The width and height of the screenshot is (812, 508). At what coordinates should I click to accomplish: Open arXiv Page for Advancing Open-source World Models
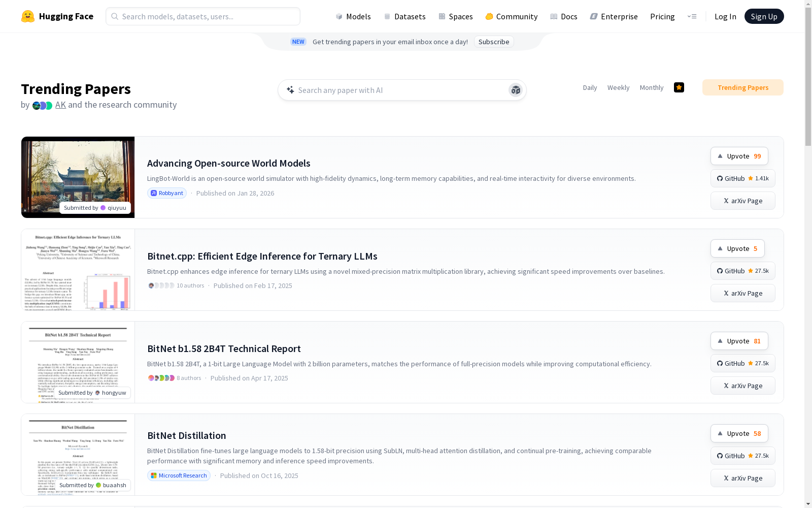click(743, 201)
